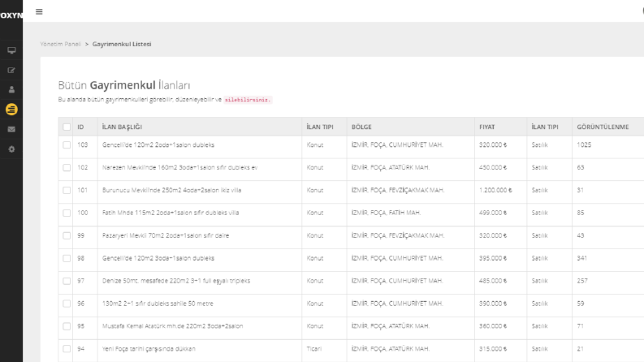Image resolution: width=644 pixels, height=362 pixels.
Task: Click the first İLAN TİPİ column header
Action: pos(320,127)
